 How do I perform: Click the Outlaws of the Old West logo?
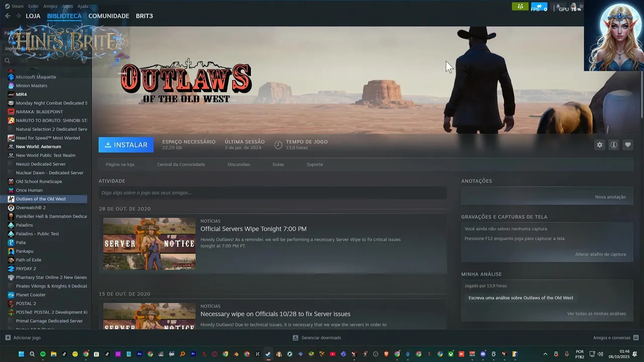click(x=186, y=80)
